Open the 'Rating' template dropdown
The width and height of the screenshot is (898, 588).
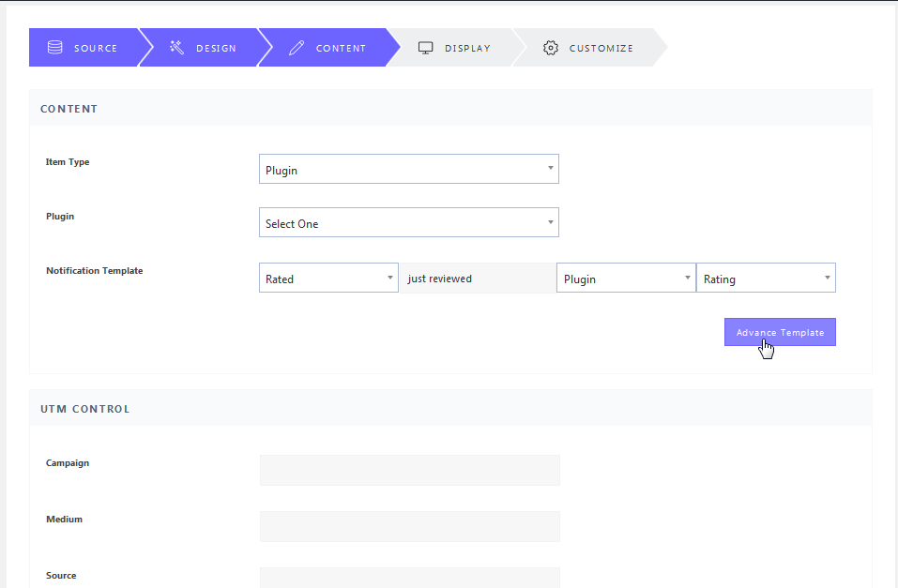click(x=767, y=278)
